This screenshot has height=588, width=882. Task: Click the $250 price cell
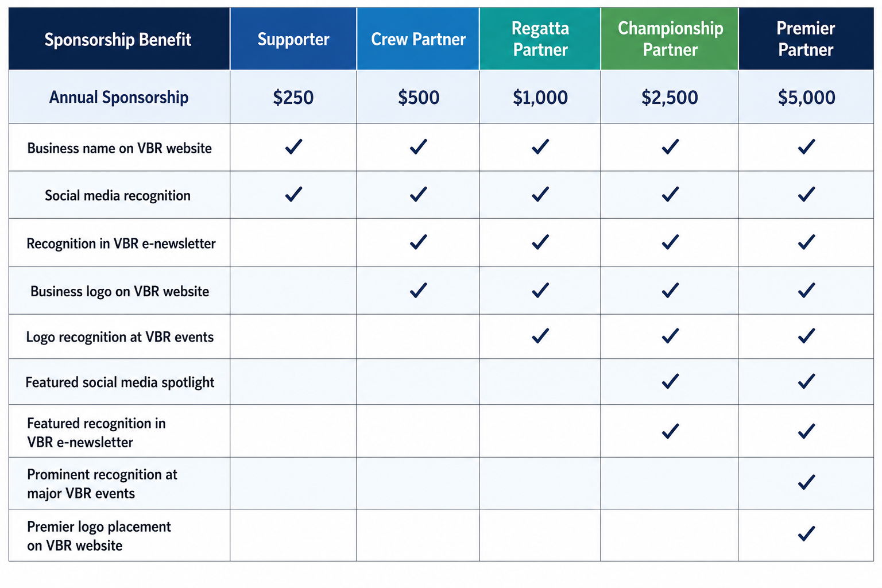(293, 98)
